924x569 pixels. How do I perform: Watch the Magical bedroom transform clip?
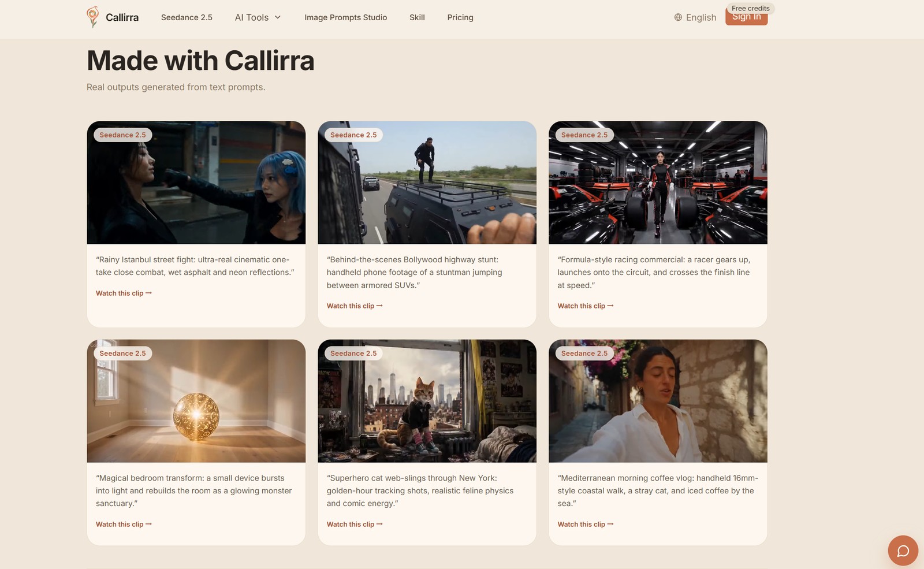(124, 525)
